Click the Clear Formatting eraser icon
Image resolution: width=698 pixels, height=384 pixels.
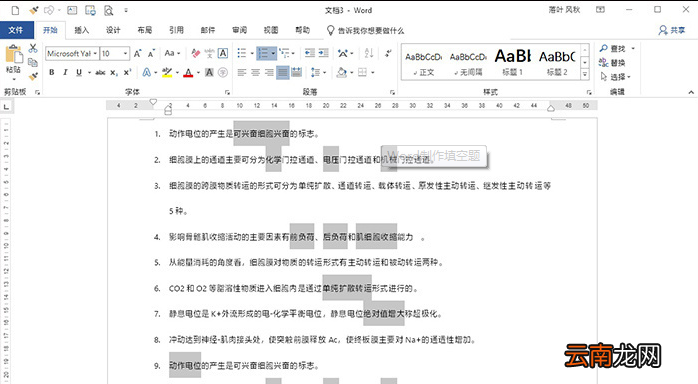tap(195, 54)
